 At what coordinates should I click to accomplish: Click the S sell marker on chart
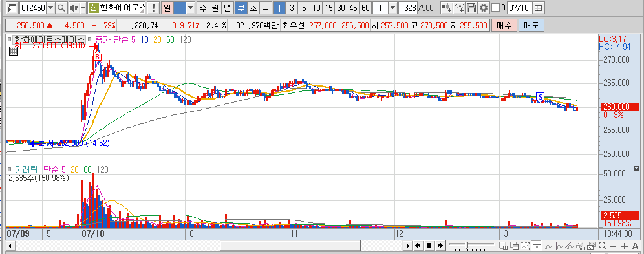541,97
